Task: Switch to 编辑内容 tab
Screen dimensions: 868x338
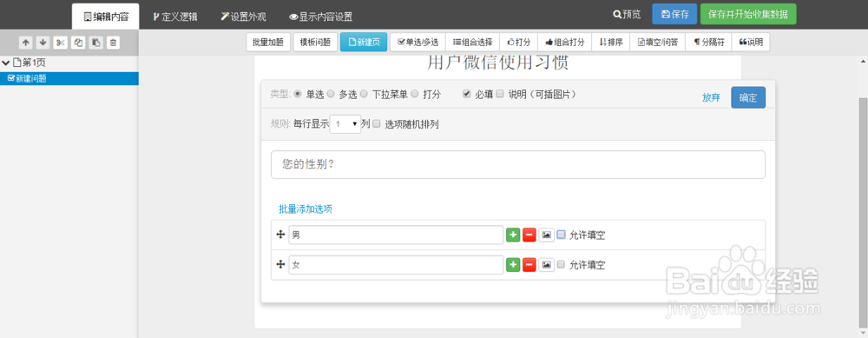Action: point(106,17)
